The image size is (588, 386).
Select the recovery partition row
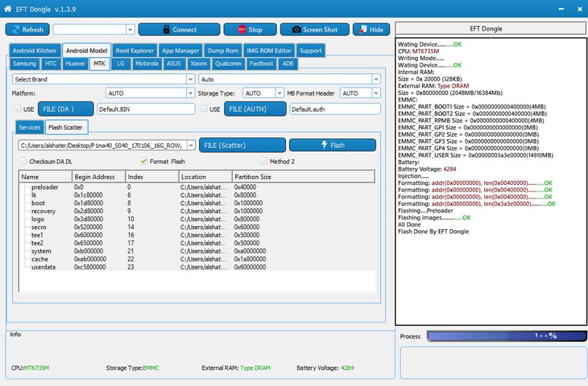click(x=43, y=211)
